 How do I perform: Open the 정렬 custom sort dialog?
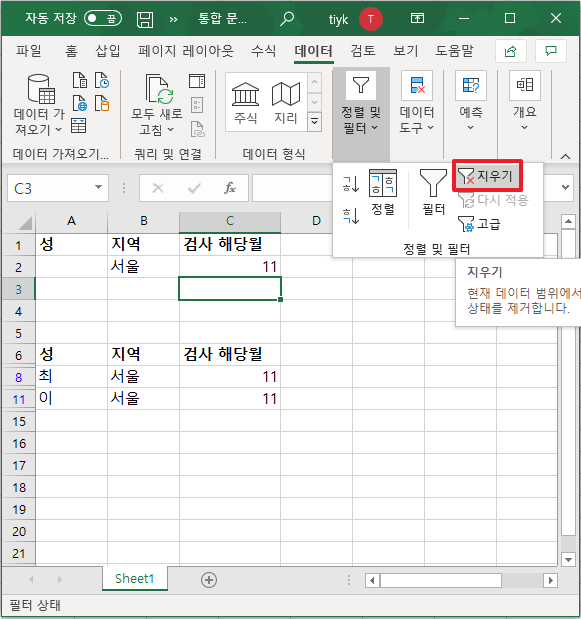click(x=383, y=193)
